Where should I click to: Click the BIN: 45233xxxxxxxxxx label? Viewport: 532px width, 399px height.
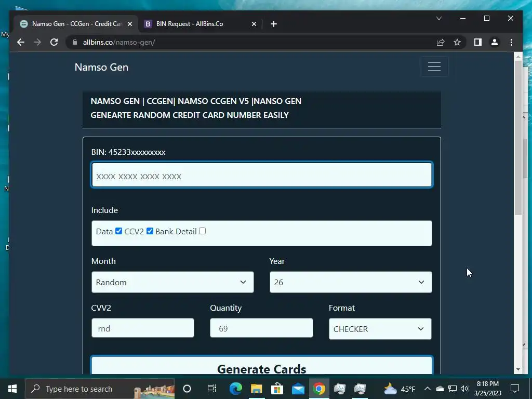coord(128,152)
